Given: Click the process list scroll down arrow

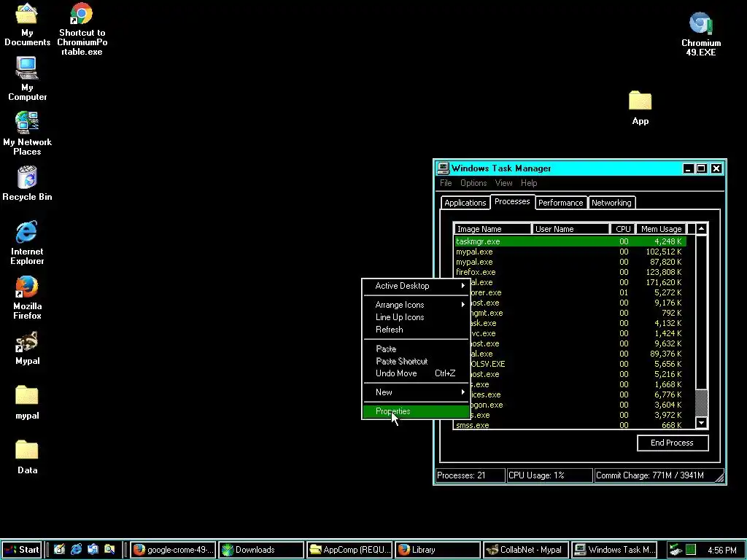Looking at the screenshot, I should pos(701,422).
